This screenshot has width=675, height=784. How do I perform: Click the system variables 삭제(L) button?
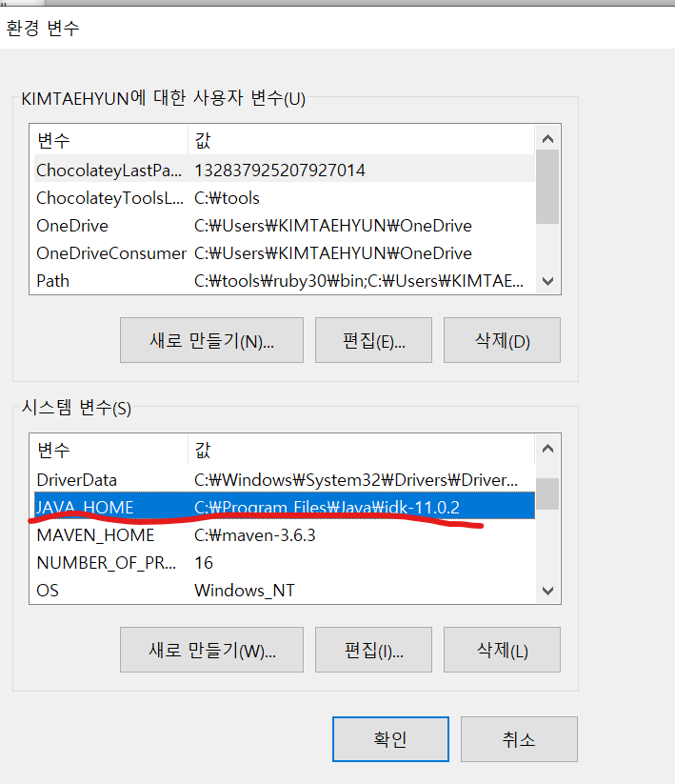[502, 650]
